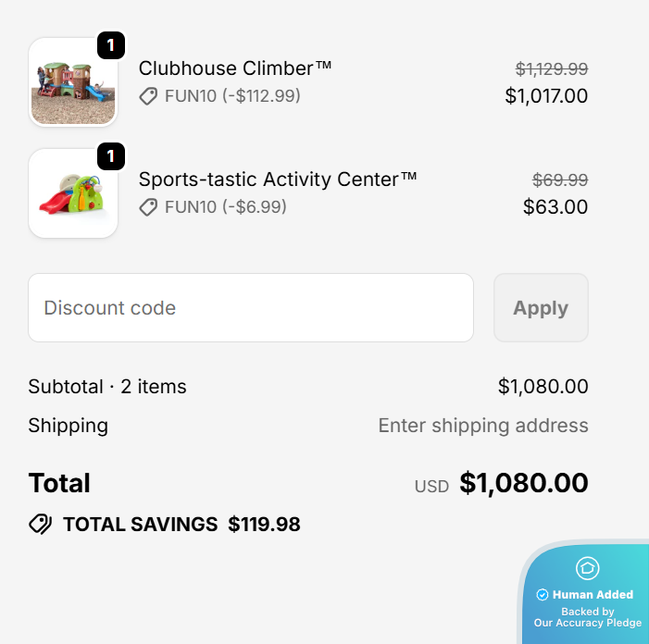Image resolution: width=649 pixels, height=644 pixels.
Task: Click the Sports-tastic Activity Center quantity badge
Action: click(111, 156)
